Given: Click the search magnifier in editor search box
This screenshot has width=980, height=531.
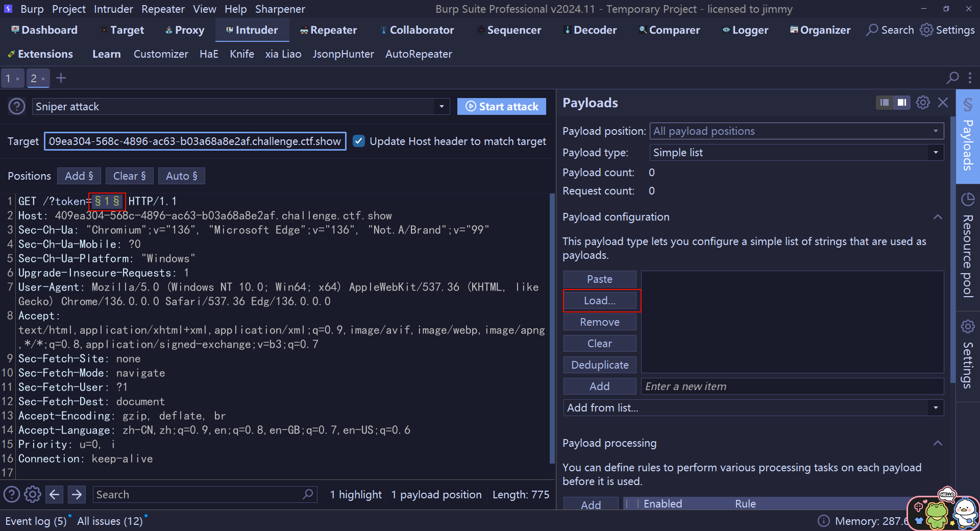Looking at the screenshot, I should click(308, 494).
